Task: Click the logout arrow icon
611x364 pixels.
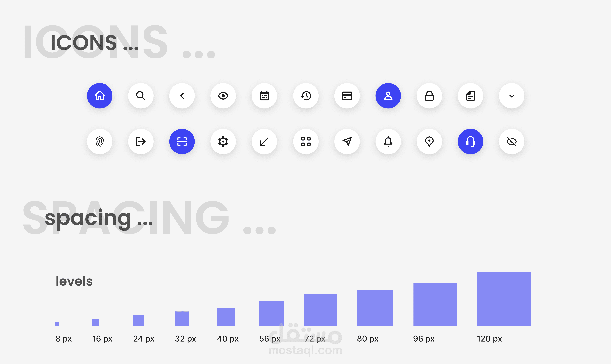Action: tap(141, 142)
